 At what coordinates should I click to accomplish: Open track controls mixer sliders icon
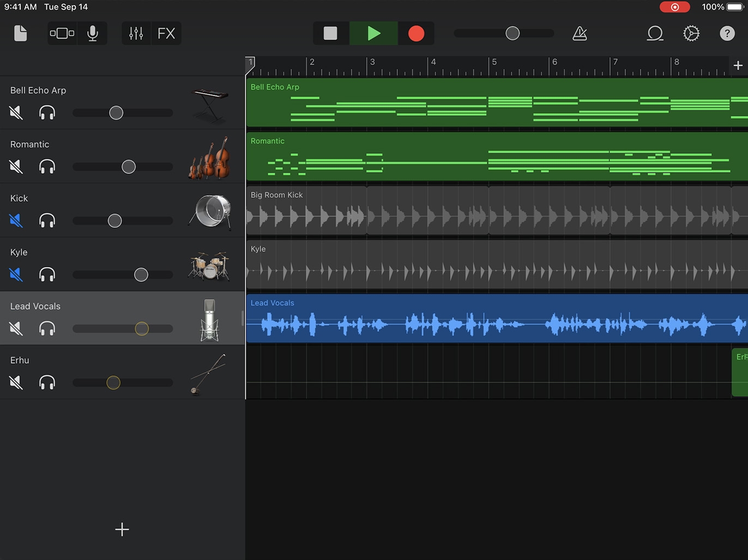point(136,33)
